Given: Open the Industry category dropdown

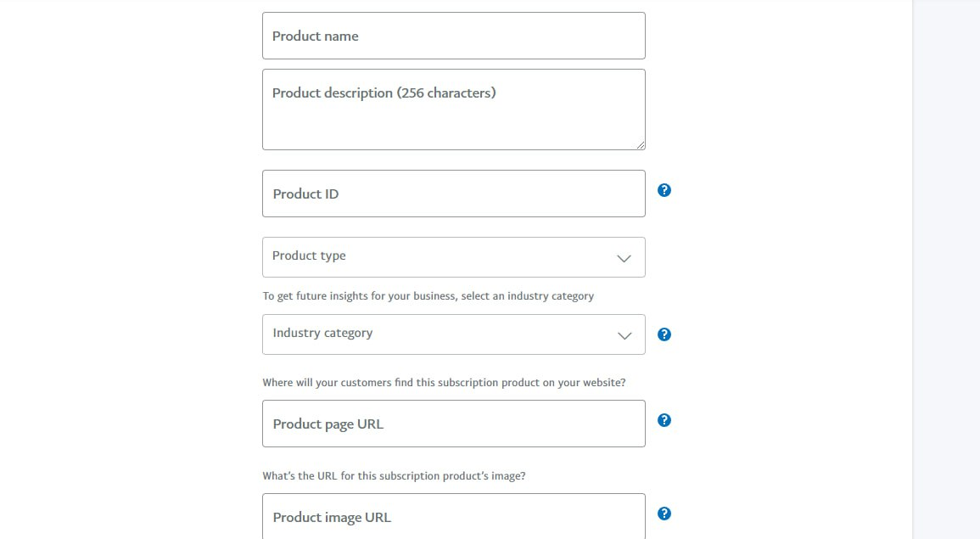Looking at the screenshot, I should tap(453, 334).
